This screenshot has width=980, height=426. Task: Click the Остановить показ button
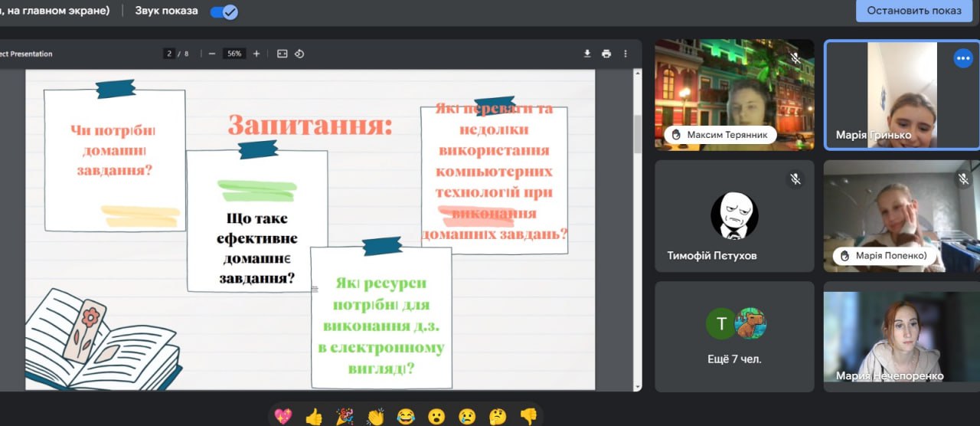[x=913, y=11]
